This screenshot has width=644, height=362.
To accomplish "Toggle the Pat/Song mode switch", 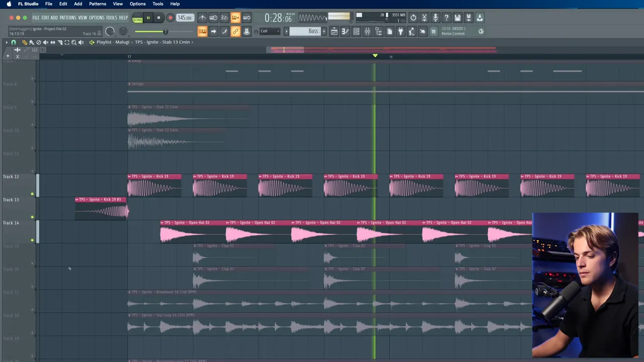I will (x=137, y=19).
